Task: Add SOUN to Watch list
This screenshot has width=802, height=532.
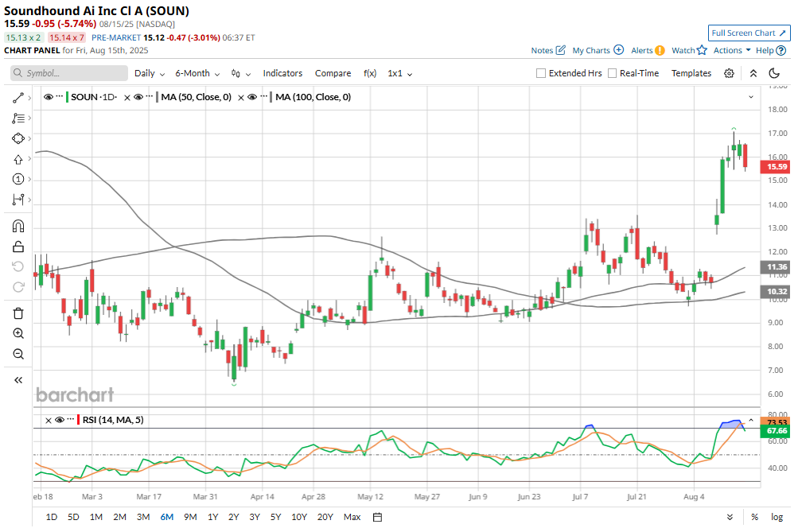Action: 689,50
